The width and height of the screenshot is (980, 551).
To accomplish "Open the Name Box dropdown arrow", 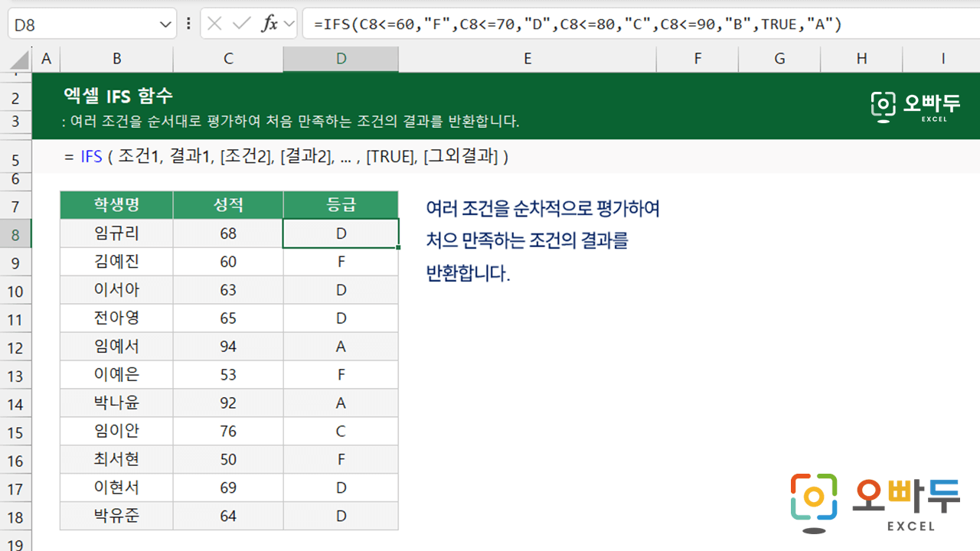I will pos(166,24).
